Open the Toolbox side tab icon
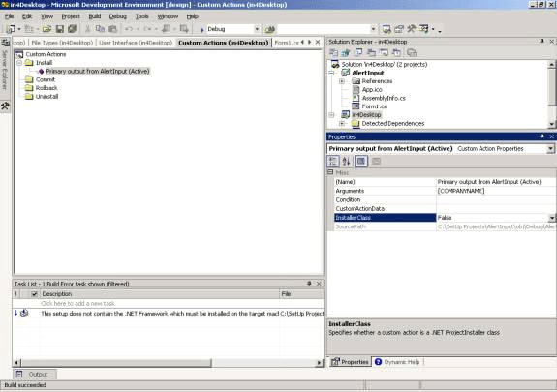 point(5,106)
